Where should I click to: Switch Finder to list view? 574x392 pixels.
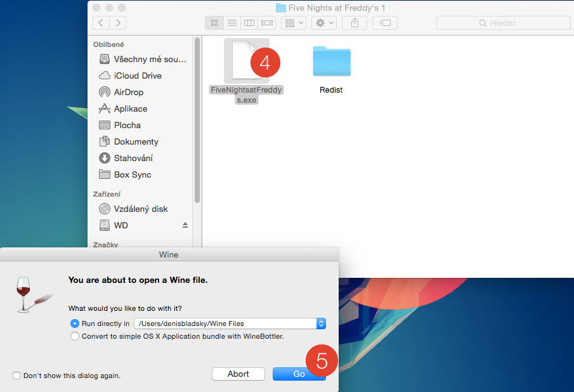232,23
